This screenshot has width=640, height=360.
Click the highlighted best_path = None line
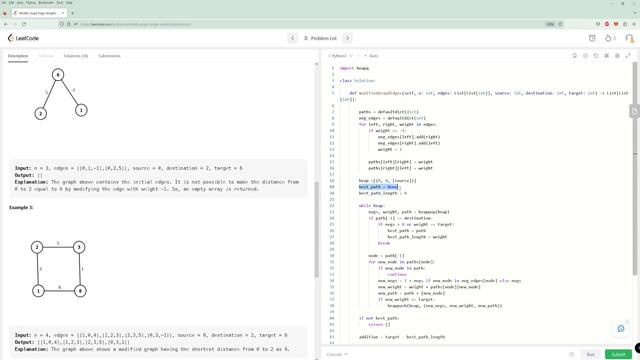[x=378, y=187]
